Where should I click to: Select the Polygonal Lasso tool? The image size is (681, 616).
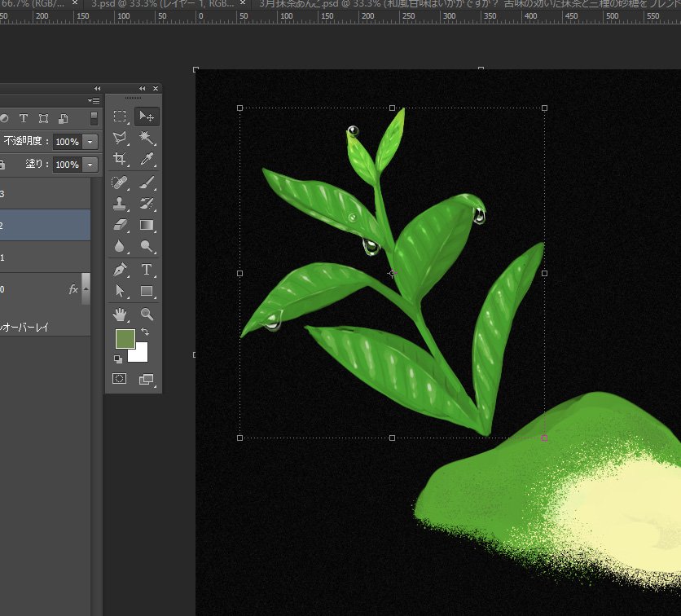(120, 139)
